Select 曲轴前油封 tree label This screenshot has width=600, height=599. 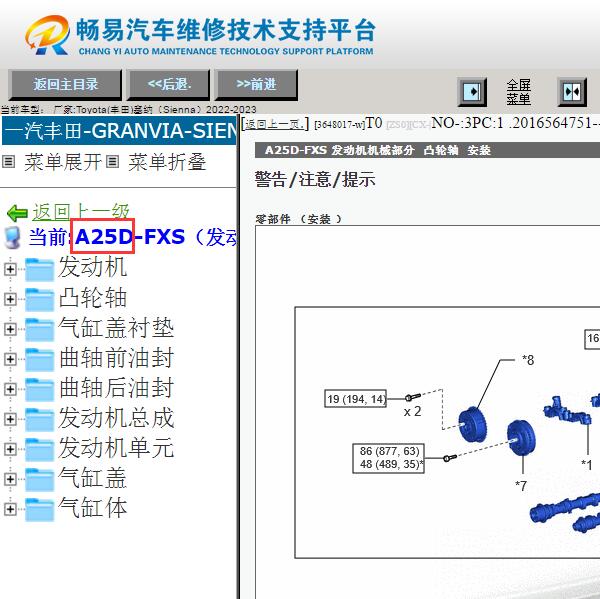tap(116, 357)
